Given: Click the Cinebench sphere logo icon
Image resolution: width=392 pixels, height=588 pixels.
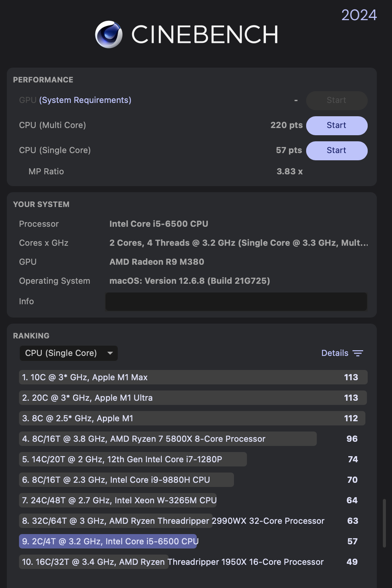Looking at the screenshot, I should 109,35.
